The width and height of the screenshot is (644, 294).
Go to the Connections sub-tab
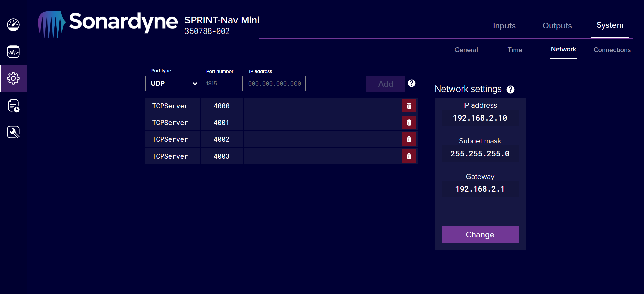coord(612,50)
